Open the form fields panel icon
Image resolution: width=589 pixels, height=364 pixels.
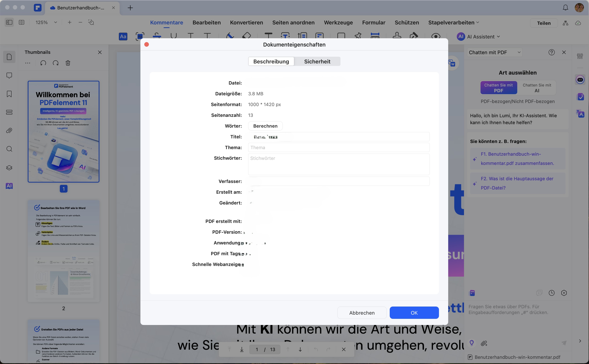pyautogui.click(x=9, y=112)
